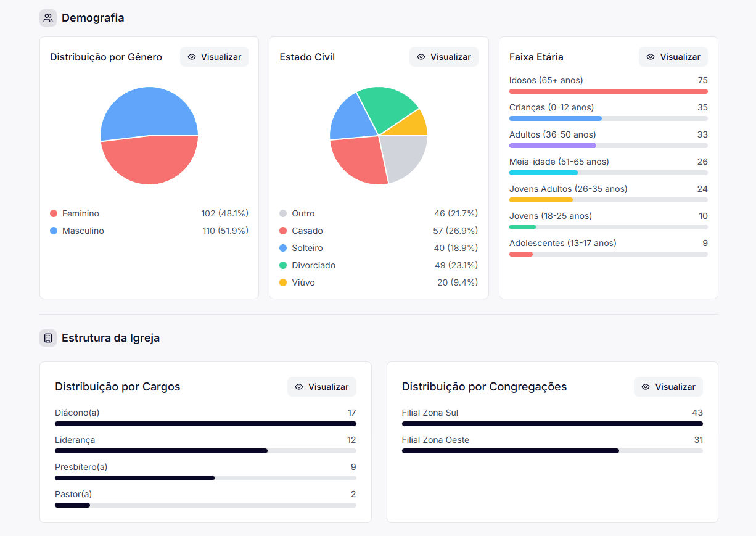Open Visualizar for Distribuição por Congregações
756x536 pixels.
[668, 387]
